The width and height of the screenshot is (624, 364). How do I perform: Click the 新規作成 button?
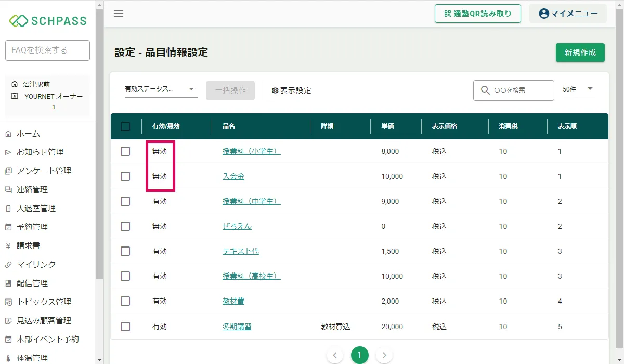[580, 53]
